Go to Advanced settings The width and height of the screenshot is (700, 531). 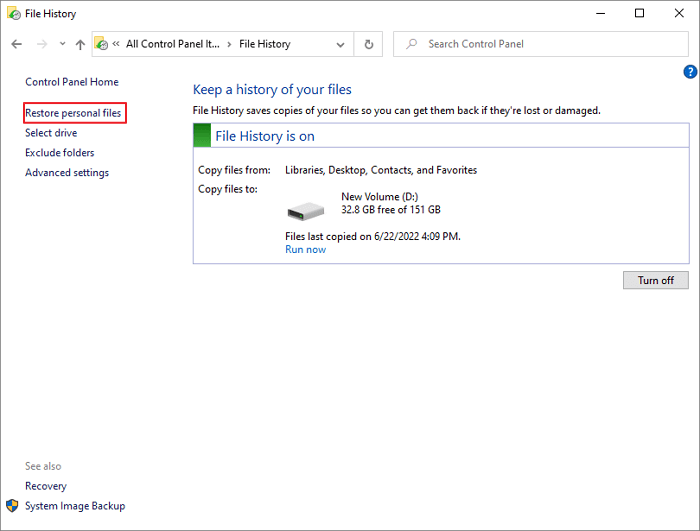[x=67, y=173]
